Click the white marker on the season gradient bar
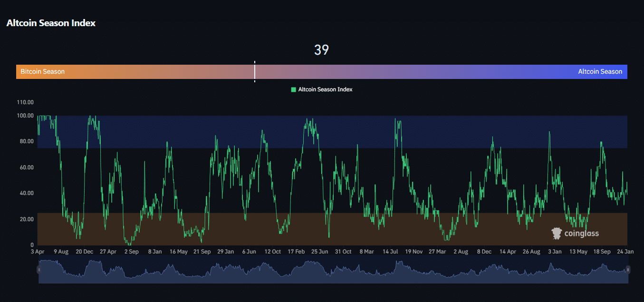Image resolution: width=644 pixels, height=302 pixels. point(255,71)
